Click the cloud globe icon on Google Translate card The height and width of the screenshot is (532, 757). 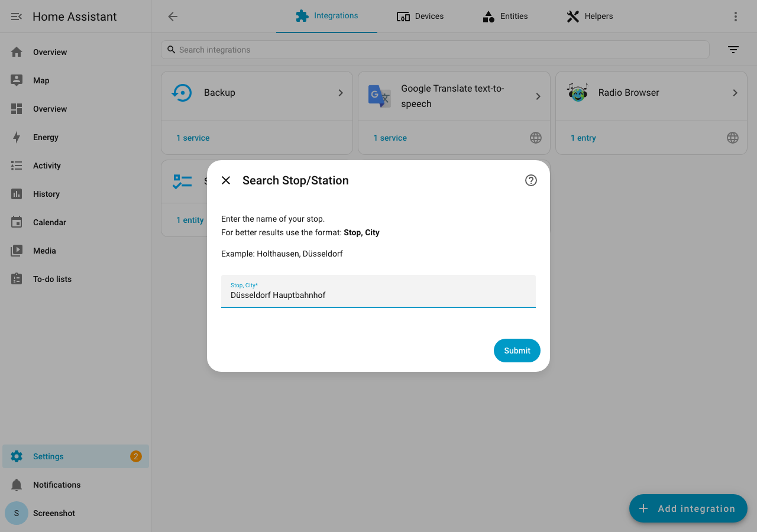coord(536,138)
